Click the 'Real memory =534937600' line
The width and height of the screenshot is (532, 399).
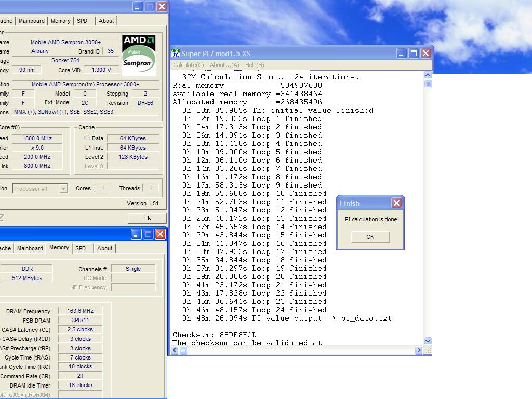[247, 86]
